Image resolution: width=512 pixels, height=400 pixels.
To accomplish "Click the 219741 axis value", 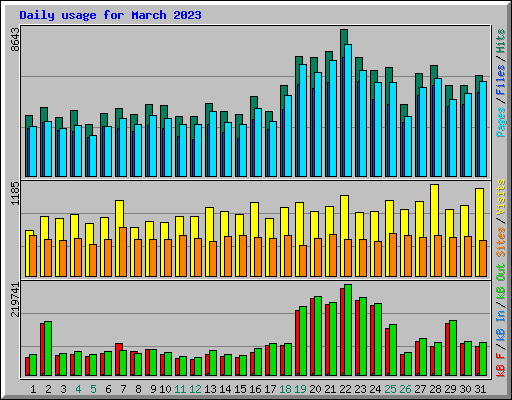I will point(15,299).
